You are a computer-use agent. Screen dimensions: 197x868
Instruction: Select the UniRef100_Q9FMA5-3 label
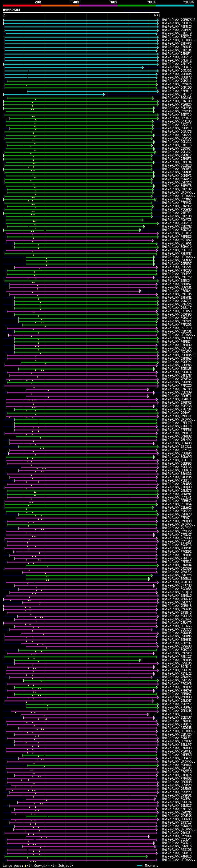pos(179,355)
